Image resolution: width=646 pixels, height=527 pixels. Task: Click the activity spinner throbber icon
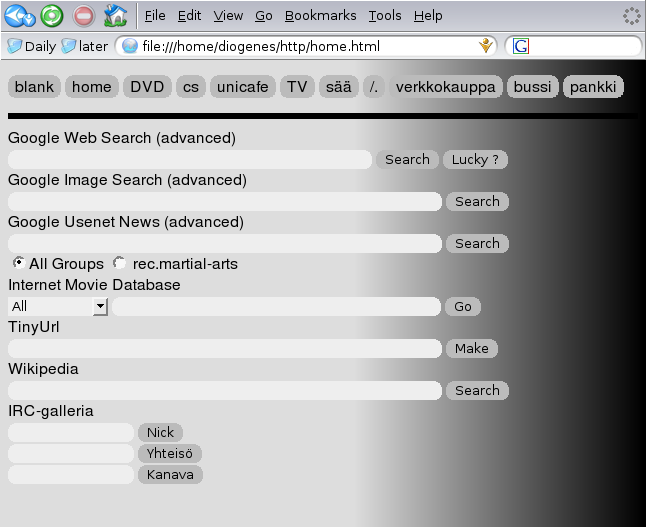[632, 16]
